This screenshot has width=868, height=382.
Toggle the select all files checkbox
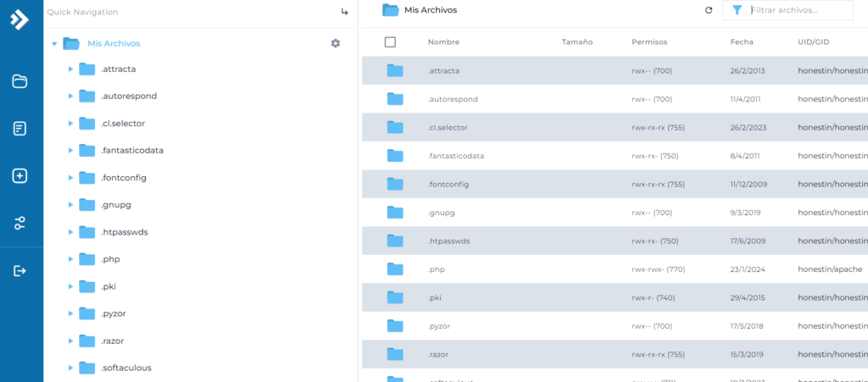point(390,42)
